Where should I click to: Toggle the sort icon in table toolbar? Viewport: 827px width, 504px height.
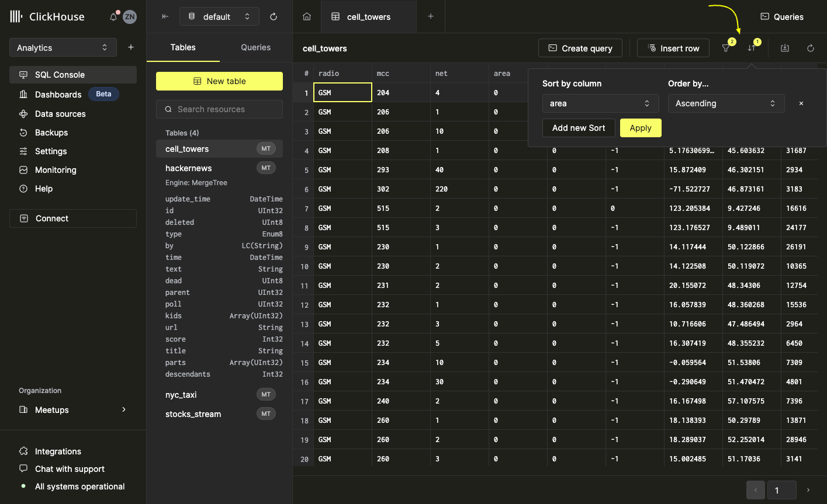coord(752,48)
